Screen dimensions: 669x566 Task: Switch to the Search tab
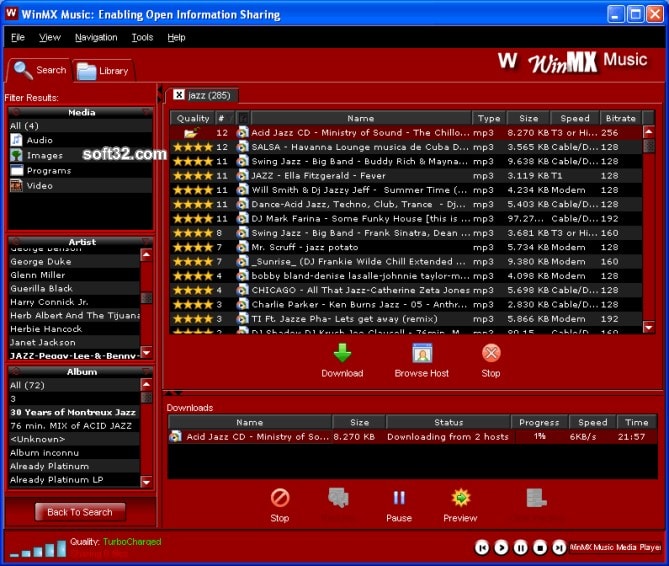pos(40,70)
